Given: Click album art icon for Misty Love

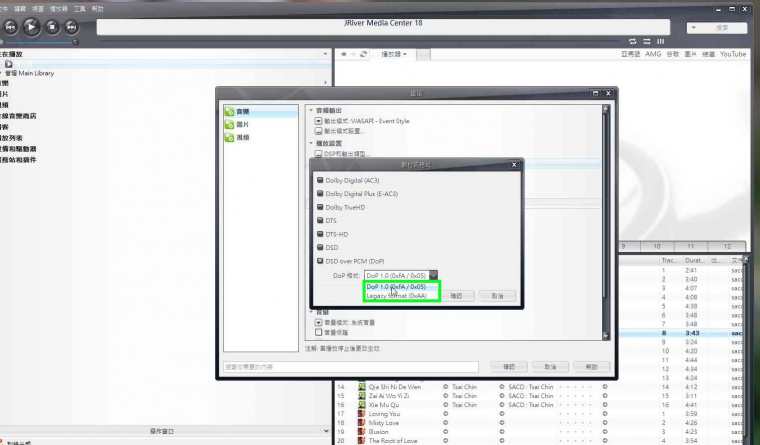Looking at the screenshot, I should pos(362,423).
